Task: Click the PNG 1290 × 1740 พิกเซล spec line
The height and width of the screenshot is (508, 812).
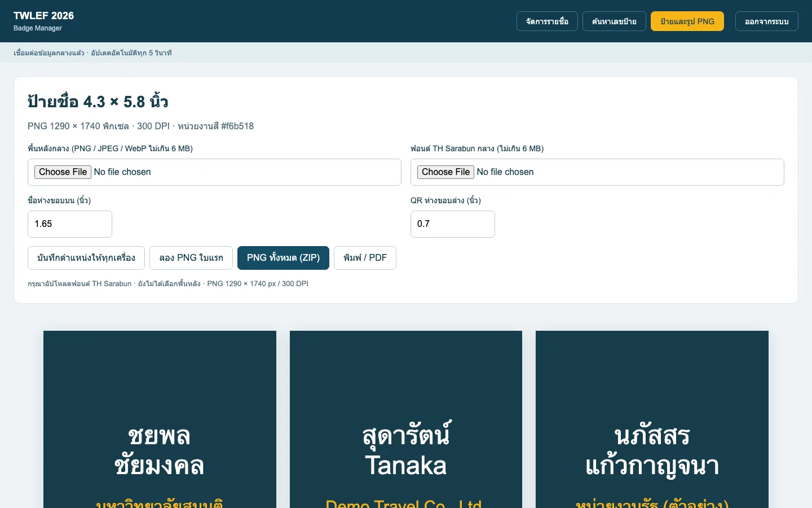Action: [140, 126]
